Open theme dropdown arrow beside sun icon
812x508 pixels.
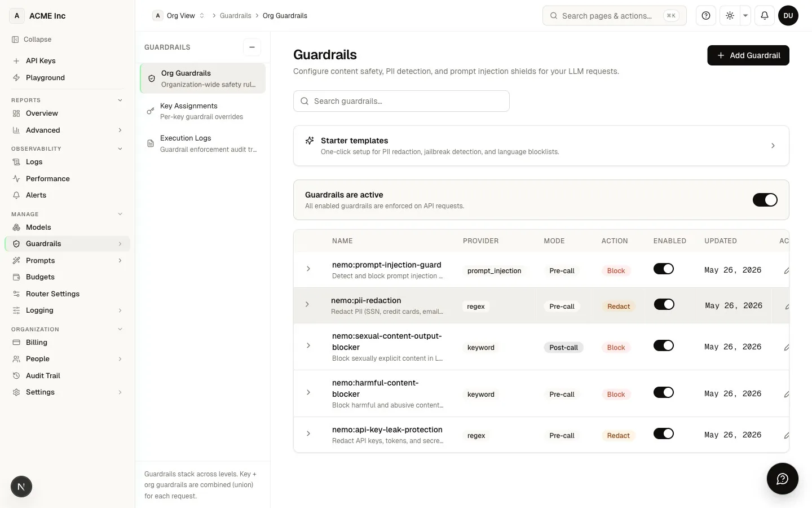point(745,16)
